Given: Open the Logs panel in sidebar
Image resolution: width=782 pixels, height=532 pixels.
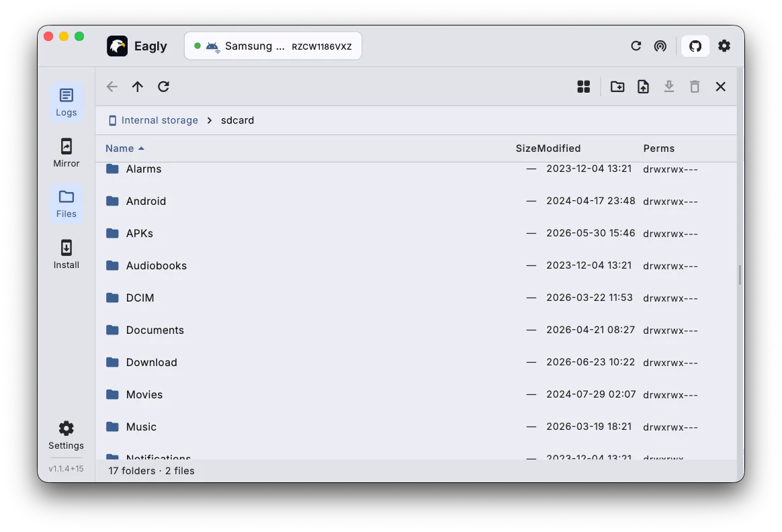Looking at the screenshot, I should coord(67,102).
